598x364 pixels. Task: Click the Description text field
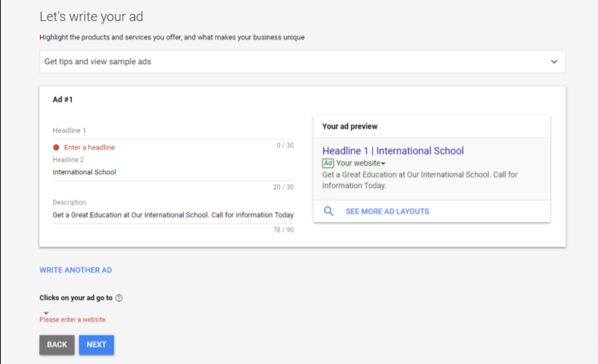pyautogui.click(x=173, y=215)
